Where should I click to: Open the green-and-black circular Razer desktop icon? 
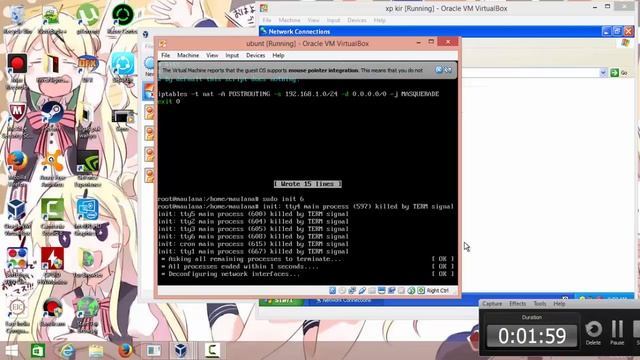tap(122, 16)
